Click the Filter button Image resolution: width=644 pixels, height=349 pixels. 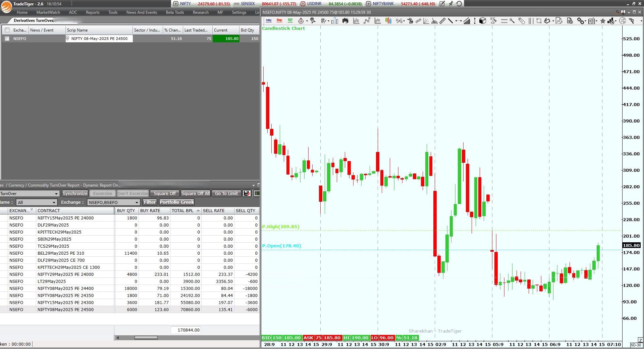150,202
